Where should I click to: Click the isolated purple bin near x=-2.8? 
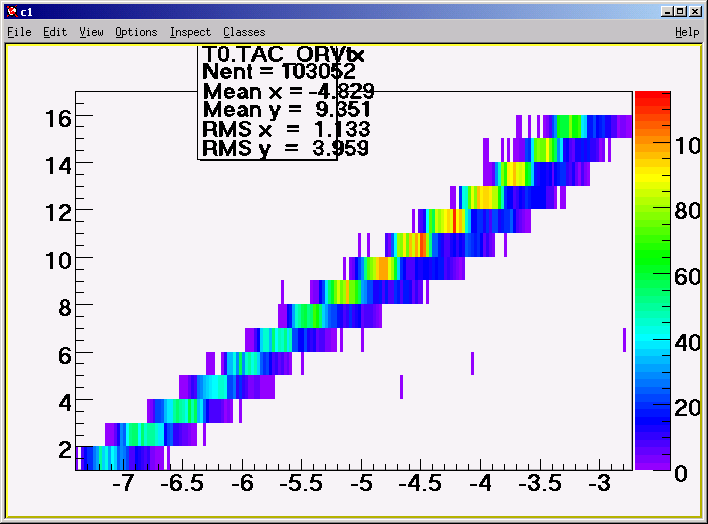coord(624,340)
